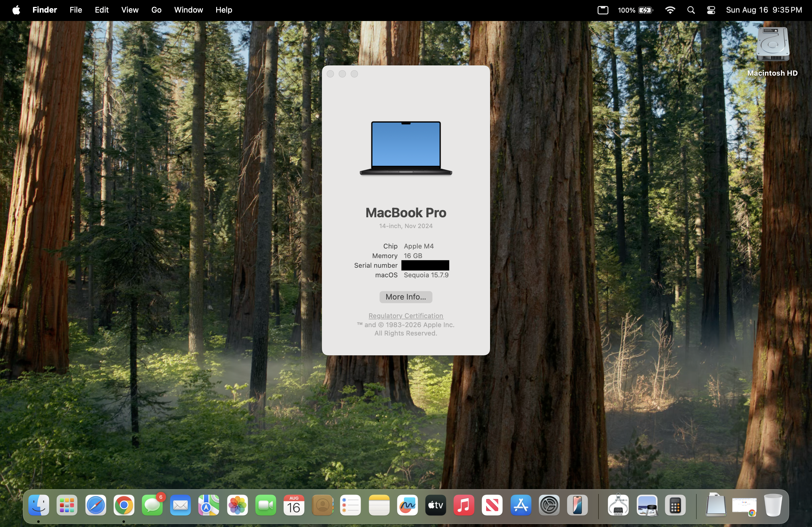The image size is (812, 527).
Task: Open the Finder application menu
Action: (45, 10)
